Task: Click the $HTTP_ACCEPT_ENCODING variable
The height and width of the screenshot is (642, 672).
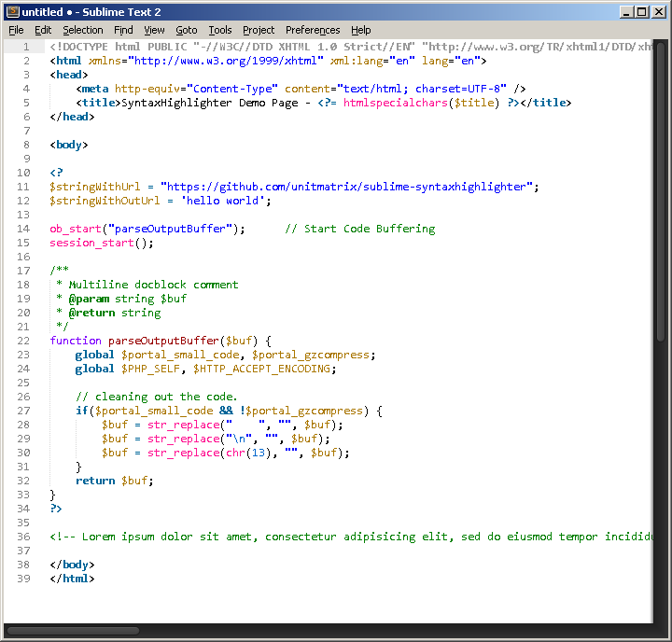Action: point(261,369)
